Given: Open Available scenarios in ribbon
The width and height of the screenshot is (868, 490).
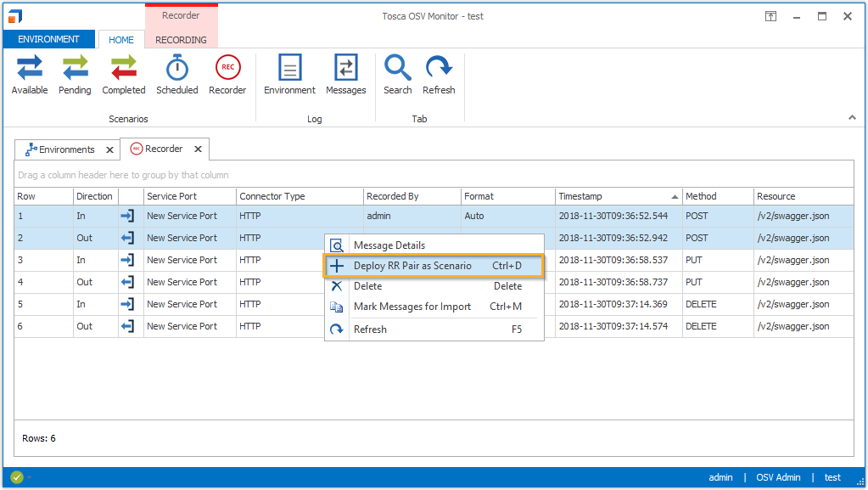Looking at the screenshot, I should point(30,75).
